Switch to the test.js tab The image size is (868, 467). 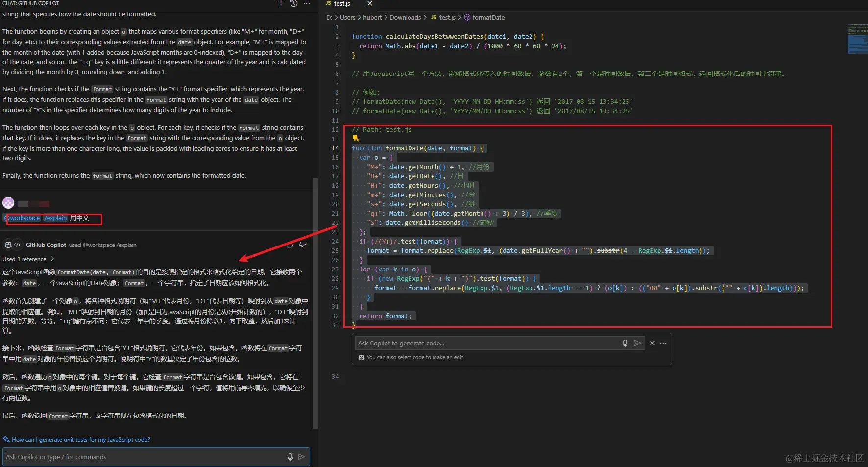[x=342, y=3]
